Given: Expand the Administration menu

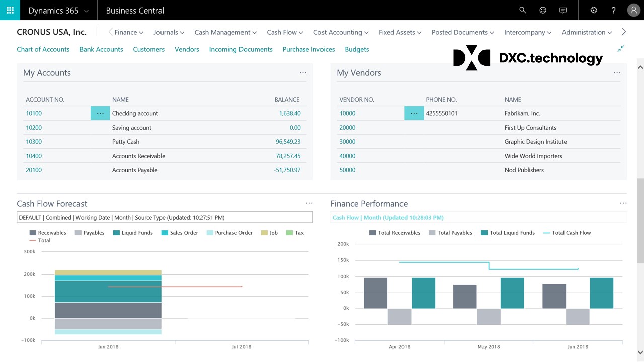Looking at the screenshot, I should click(587, 32).
